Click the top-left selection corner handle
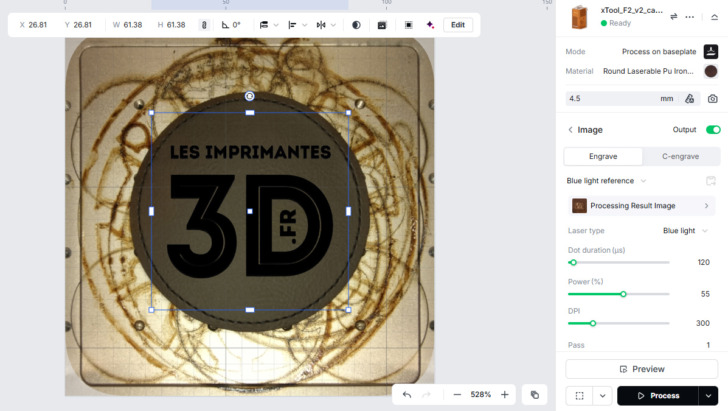Viewport: 728px width, 411px height. tap(151, 113)
